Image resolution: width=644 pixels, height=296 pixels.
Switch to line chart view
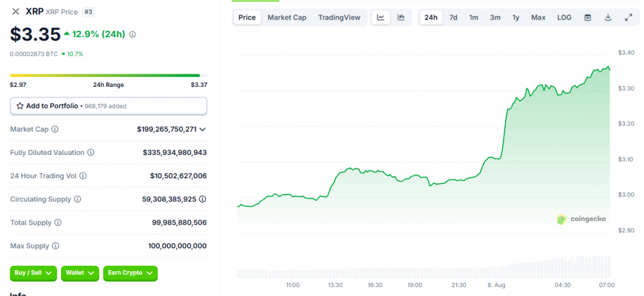pos(380,18)
